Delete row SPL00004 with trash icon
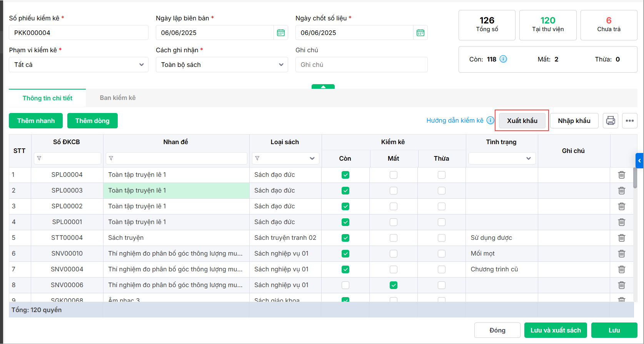This screenshot has width=644, height=344. pos(622,175)
